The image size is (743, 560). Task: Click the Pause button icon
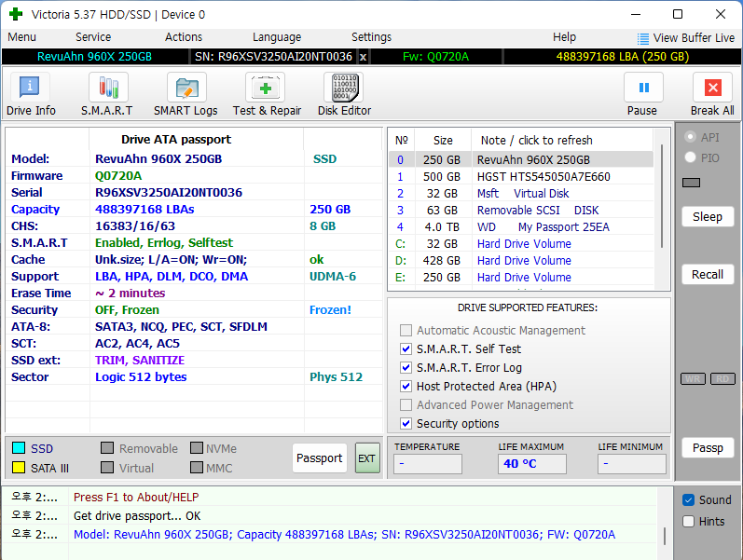coord(643,88)
